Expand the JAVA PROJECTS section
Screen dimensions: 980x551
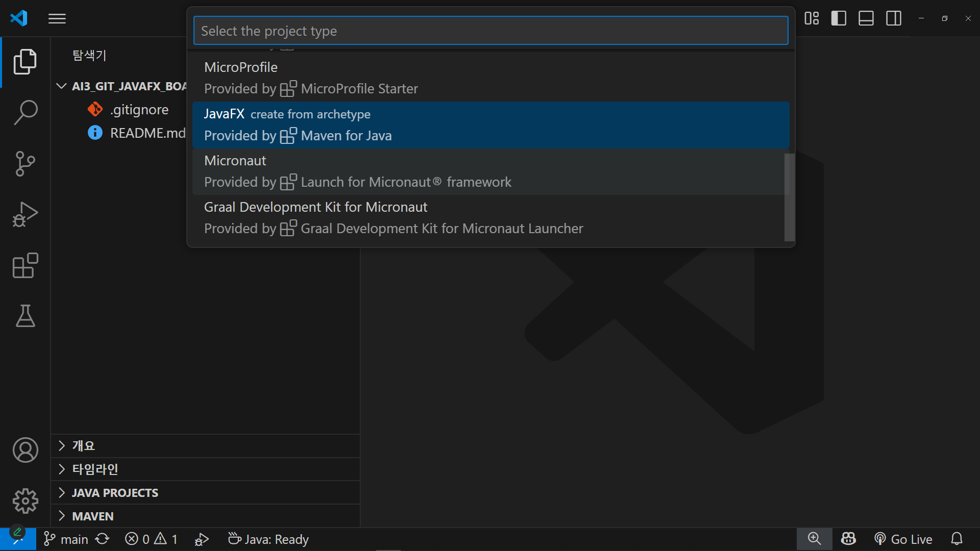(x=206, y=493)
